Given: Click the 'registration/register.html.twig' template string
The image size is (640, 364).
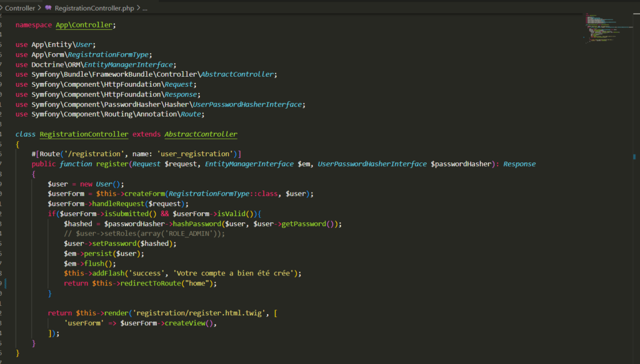Looking at the screenshot, I should (198, 313).
